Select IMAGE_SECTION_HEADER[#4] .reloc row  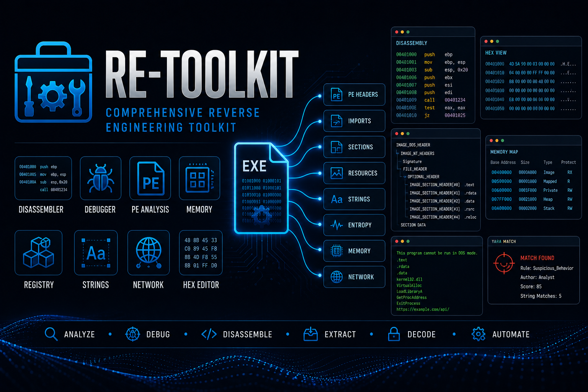tap(443, 217)
